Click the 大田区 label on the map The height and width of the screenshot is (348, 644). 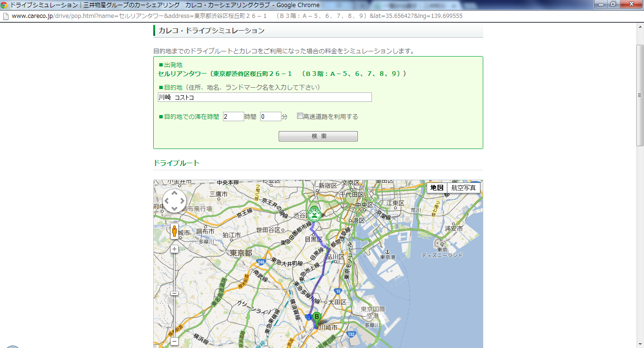(338, 302)
